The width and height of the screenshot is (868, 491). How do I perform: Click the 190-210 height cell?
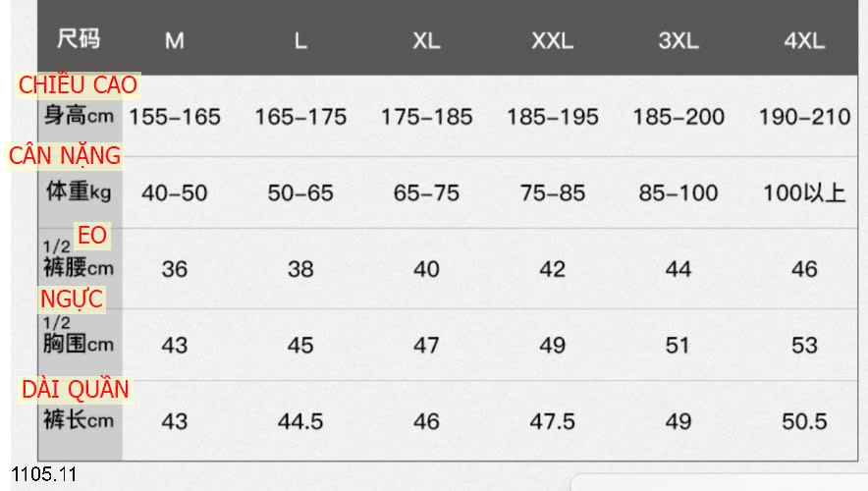click(804, 117)
